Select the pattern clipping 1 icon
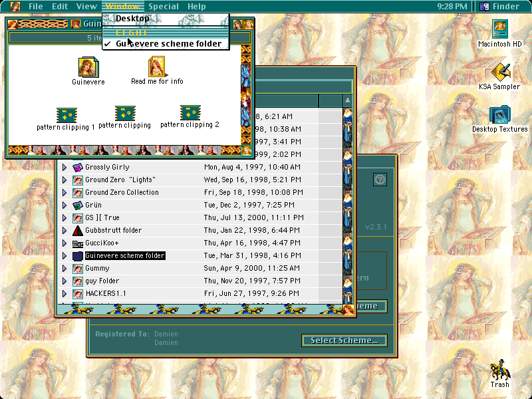Screen dimensions: 532x399 click(x=66, y=115)
